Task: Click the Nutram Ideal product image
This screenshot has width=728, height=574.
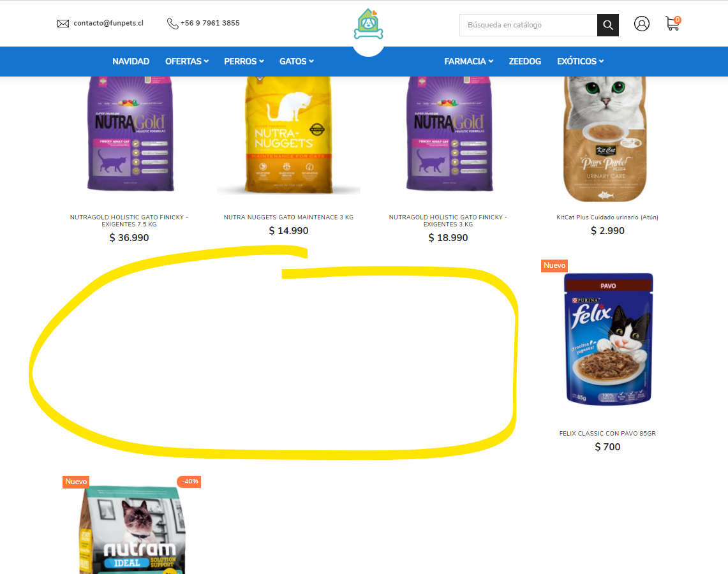Action: click(132, 530)
